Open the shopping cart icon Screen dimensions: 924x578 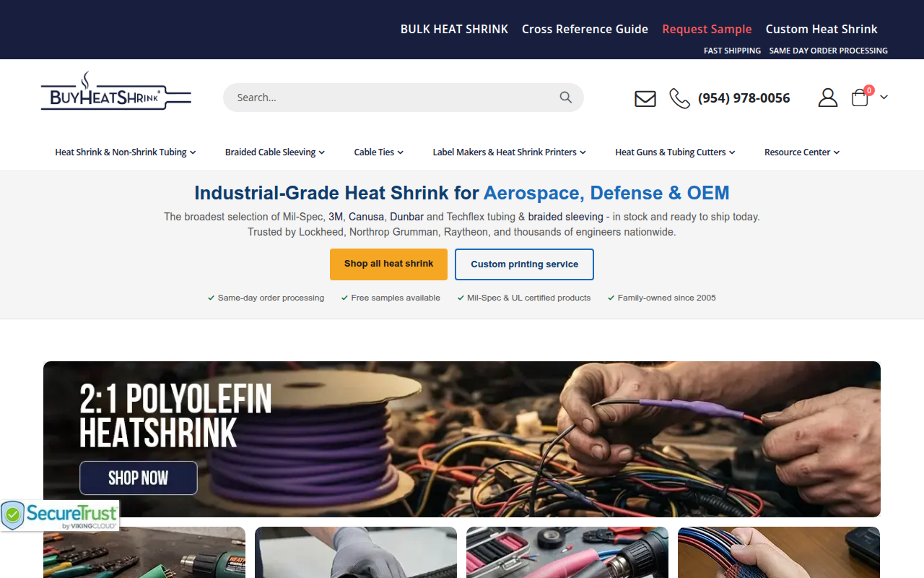coord(860,98)
